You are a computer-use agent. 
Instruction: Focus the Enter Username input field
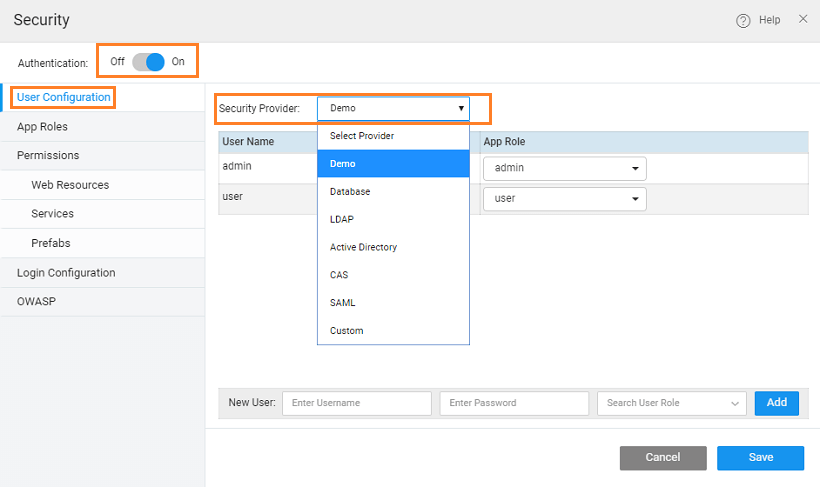tap(357, 403)
